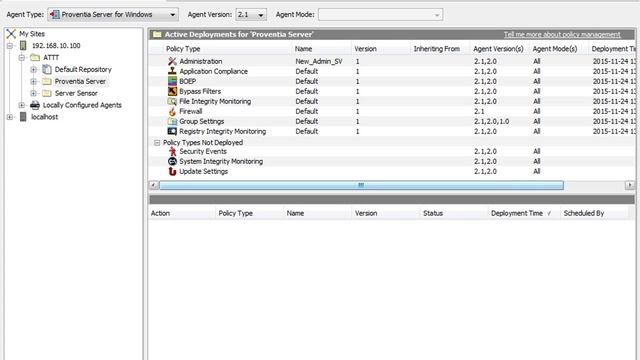Click the BOEP policy icon
This screenshot has height=360, width=640.
pyautogui.click(x=172, y=81)
